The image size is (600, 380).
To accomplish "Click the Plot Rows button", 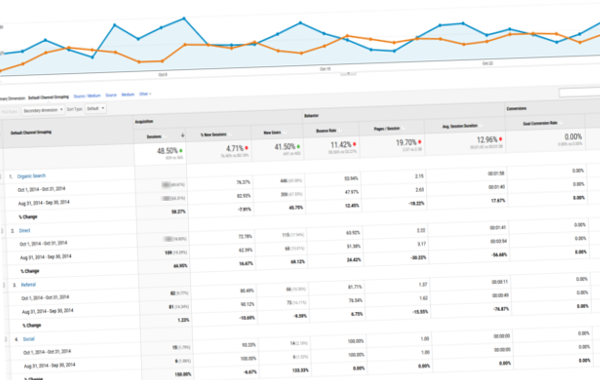I will tap(9, 112).
